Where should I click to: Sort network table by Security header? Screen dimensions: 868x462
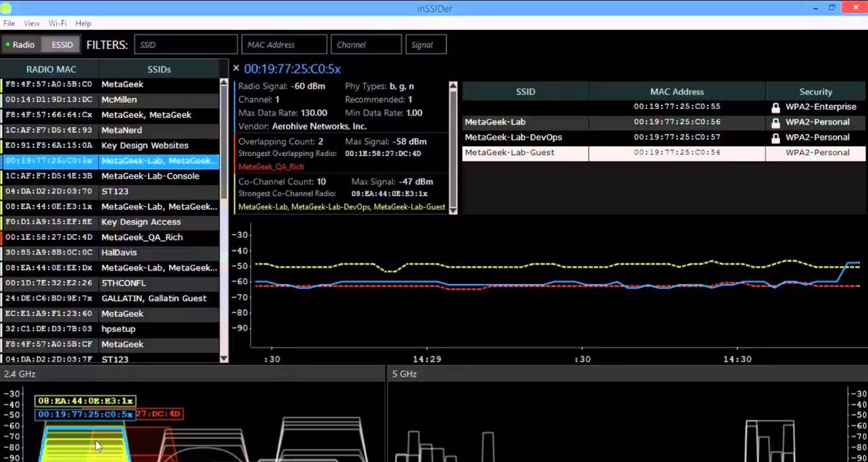tap(816, 92)
